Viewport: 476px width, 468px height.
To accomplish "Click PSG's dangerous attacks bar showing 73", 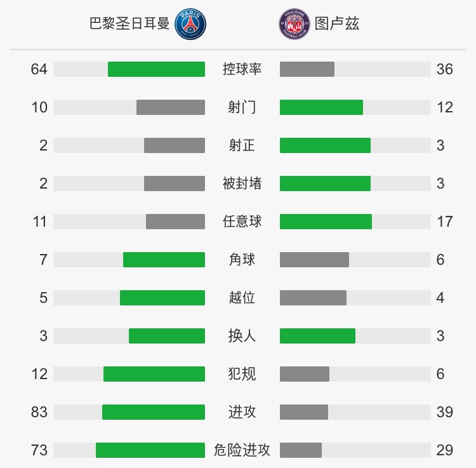I will 150,450.
